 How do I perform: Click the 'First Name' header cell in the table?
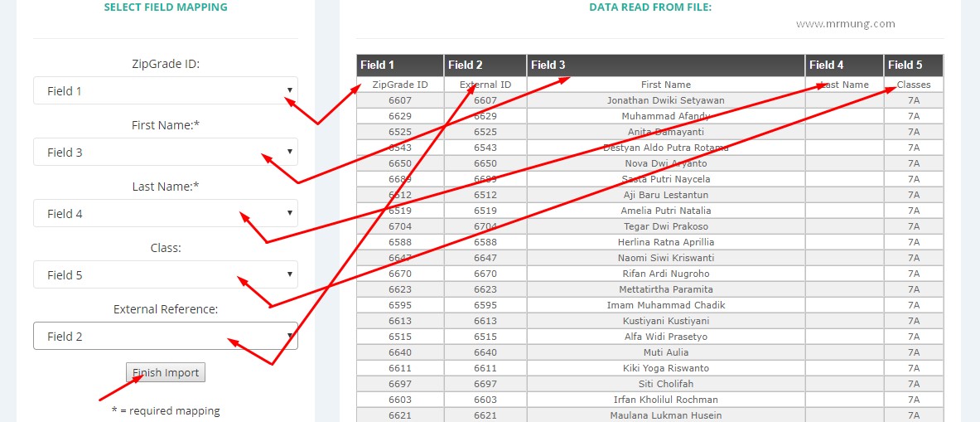coord(666,85)
